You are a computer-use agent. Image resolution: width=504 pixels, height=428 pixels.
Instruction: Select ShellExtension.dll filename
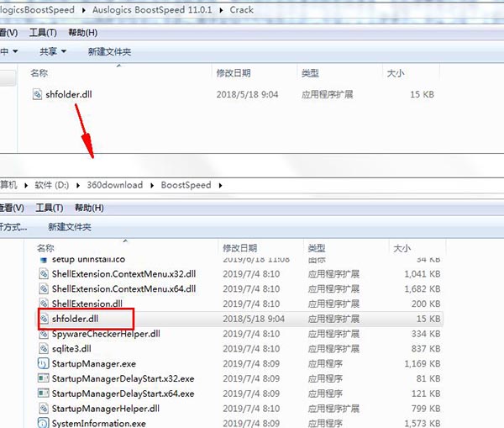coord(87,304)
